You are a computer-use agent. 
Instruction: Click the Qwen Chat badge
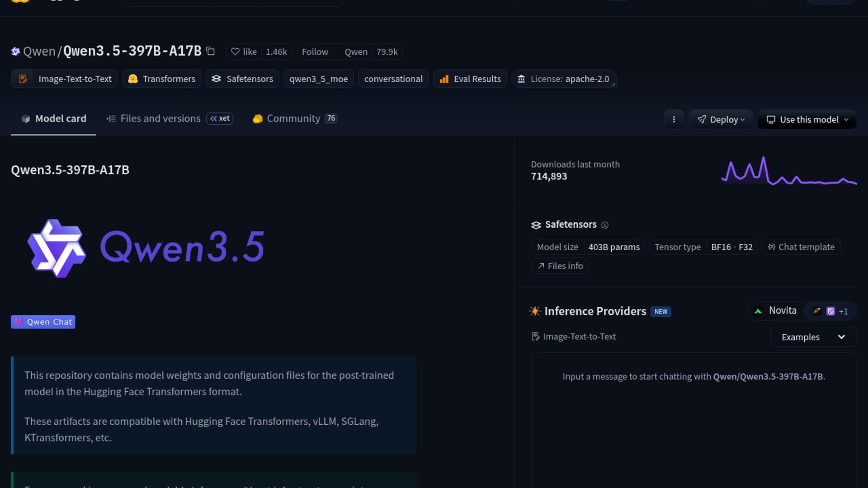click(43, 322)
